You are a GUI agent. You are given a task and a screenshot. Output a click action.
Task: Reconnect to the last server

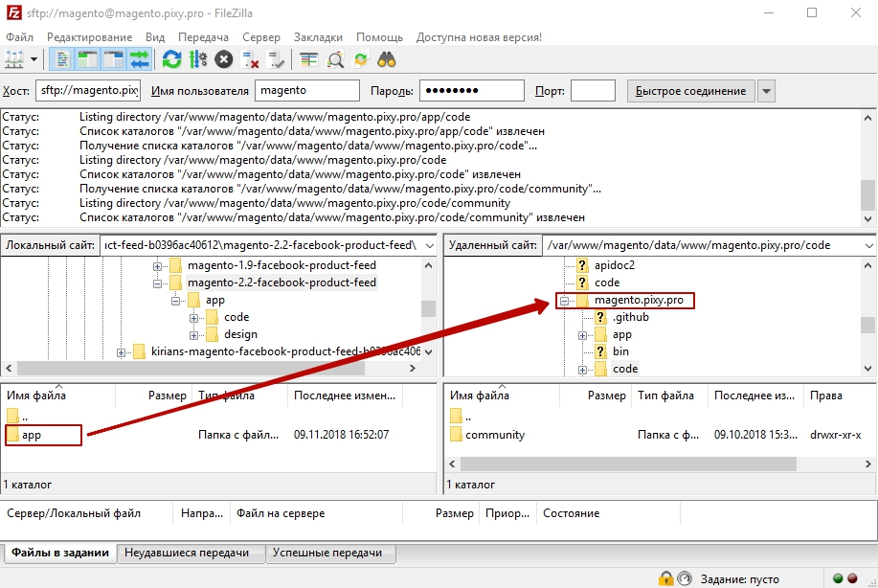(x=276, y=59)
